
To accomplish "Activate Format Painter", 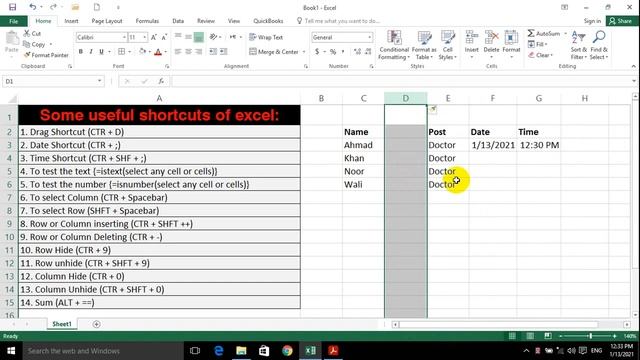I will coord(46,55).
